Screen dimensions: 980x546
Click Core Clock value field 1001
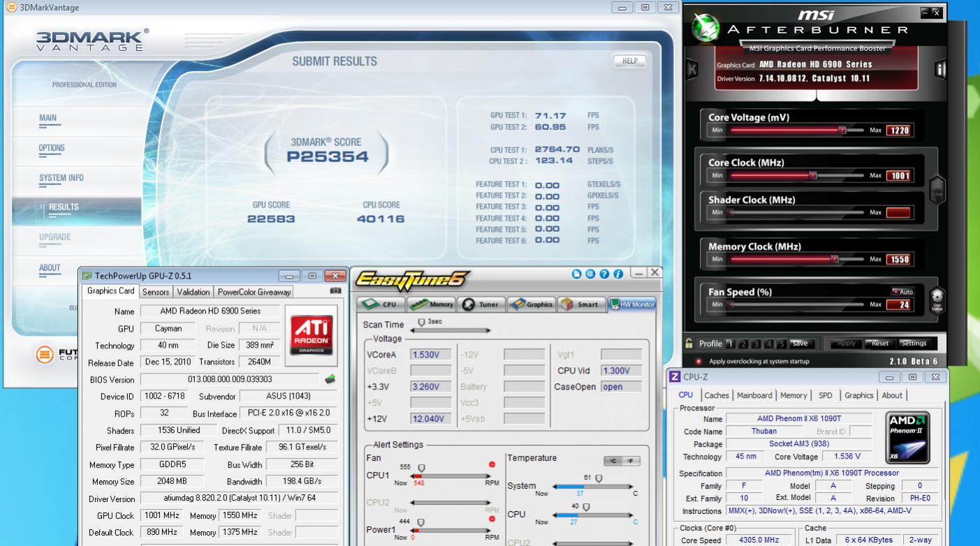899,175
